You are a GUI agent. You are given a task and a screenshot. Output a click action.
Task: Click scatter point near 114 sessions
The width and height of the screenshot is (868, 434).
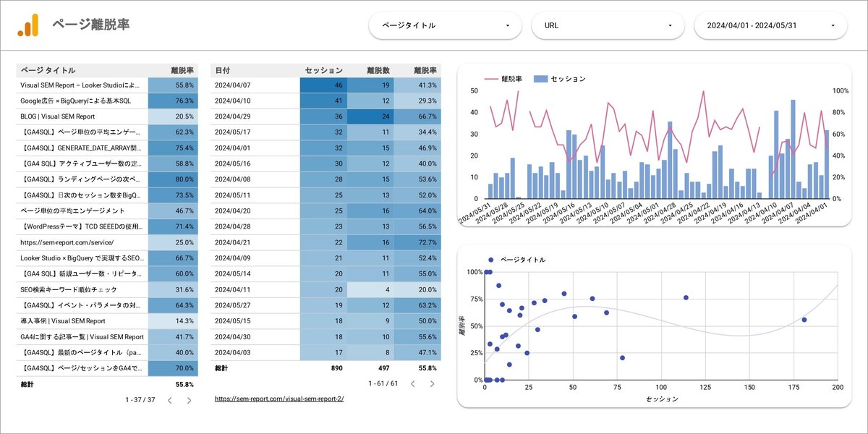pos(686,297)
